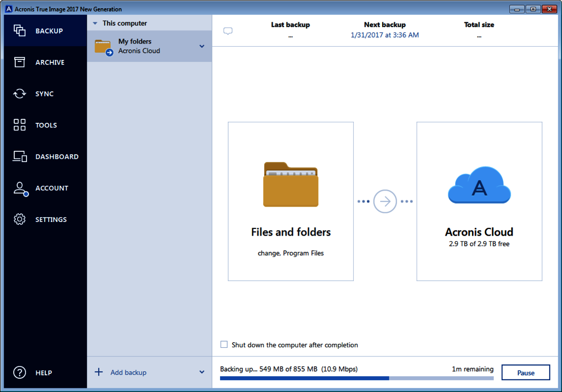Click the next backup date link
Screen dimensions: 562x392
(x=385, y=35)
